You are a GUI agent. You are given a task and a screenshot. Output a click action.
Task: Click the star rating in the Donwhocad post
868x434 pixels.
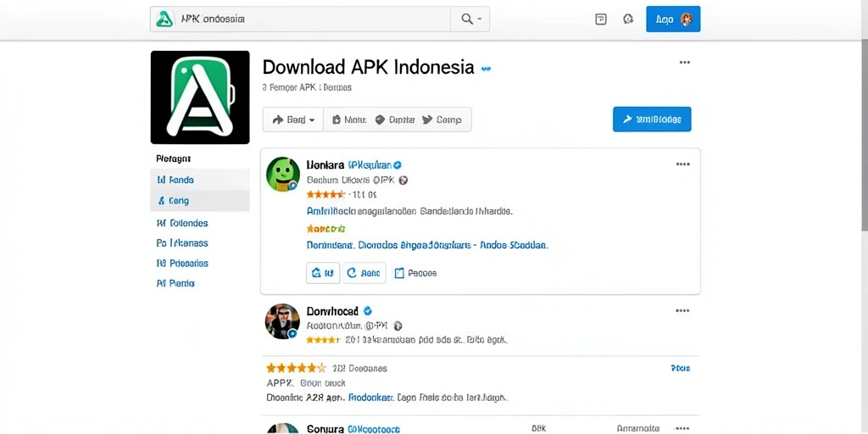click(324, 340)
